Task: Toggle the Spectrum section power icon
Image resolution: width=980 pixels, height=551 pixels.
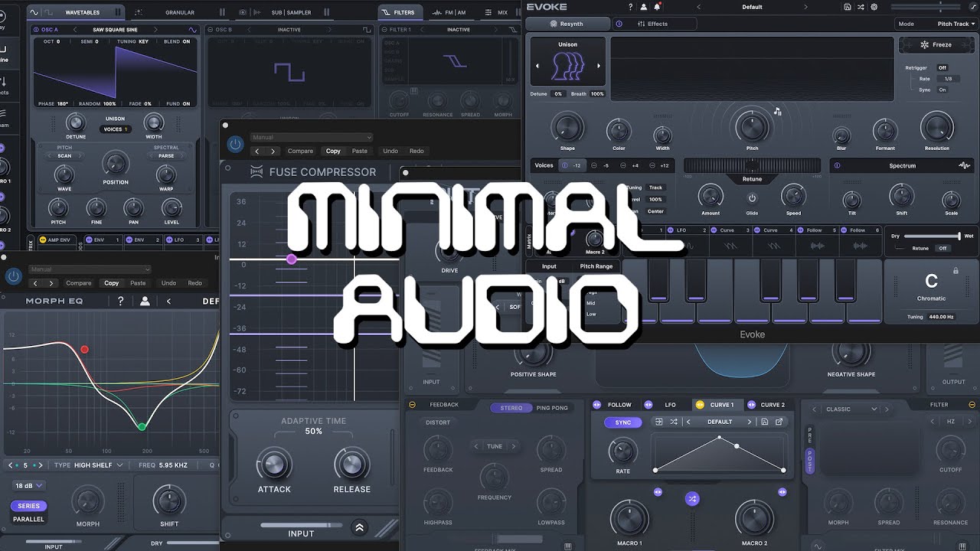Action: click(837, 165)
